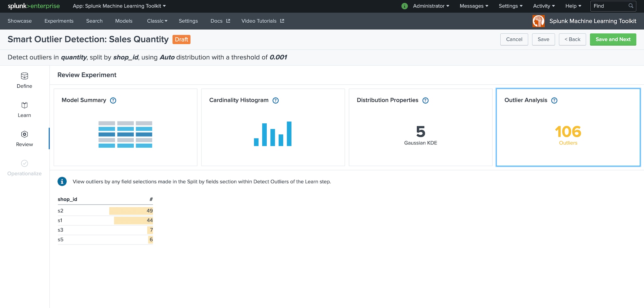The height and width of the screenshot is (308, 644).
Task: Click external link icon next to Video Tutorials
Action: pyautogui.click(x=282, y=21)
